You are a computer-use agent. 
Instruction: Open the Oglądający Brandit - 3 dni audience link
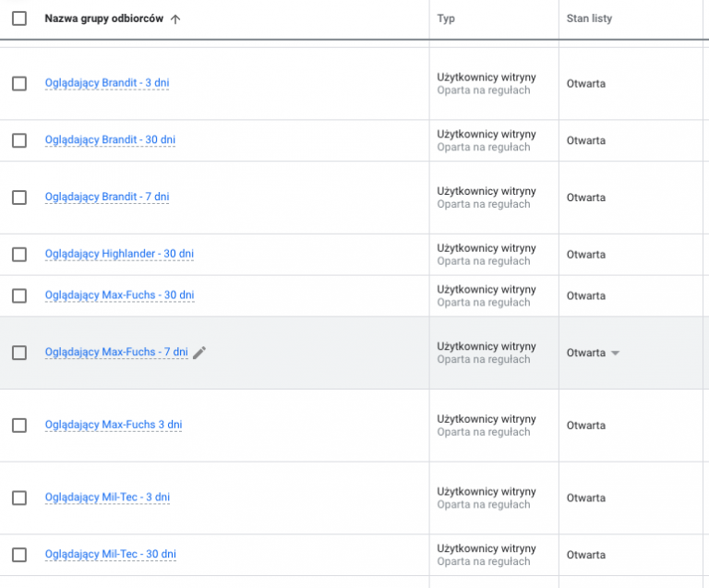coord(107,83)
